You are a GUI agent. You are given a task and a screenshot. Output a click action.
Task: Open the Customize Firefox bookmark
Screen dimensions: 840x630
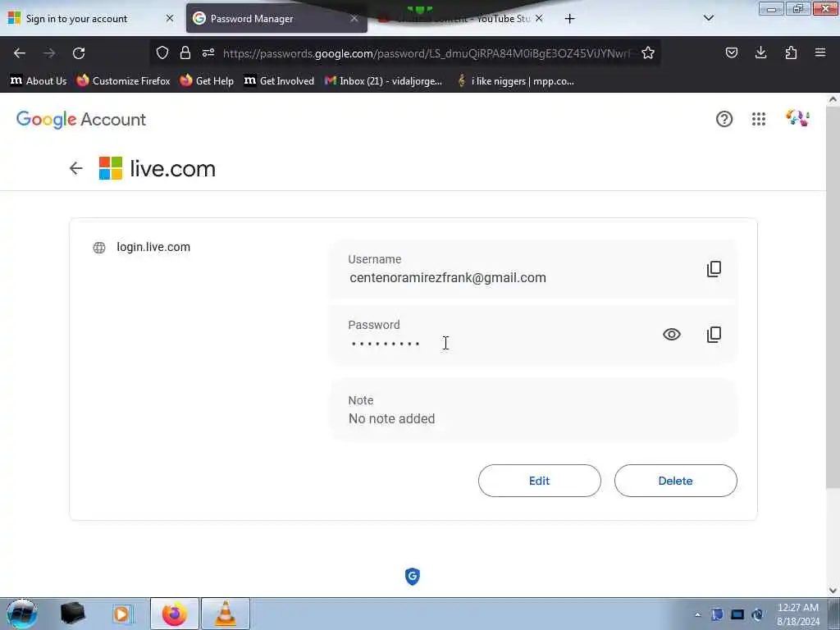point(123,81)
